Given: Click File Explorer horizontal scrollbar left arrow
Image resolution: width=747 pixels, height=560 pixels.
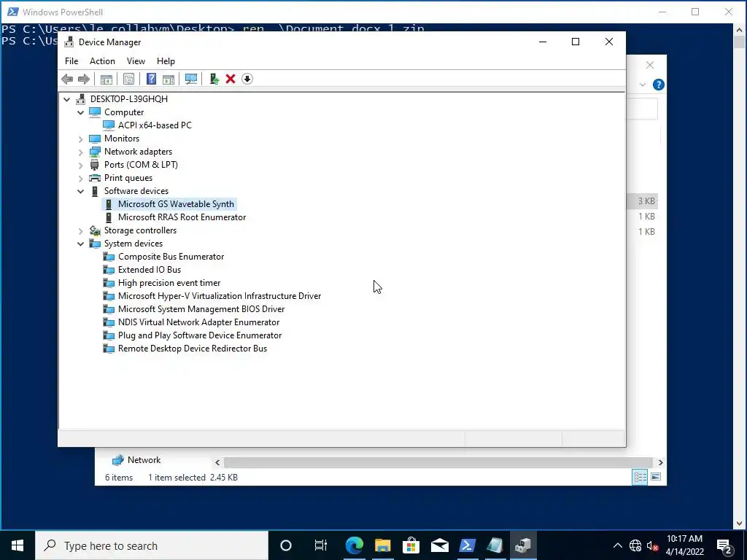Looking at the screenshot, I should coord(217,462).
